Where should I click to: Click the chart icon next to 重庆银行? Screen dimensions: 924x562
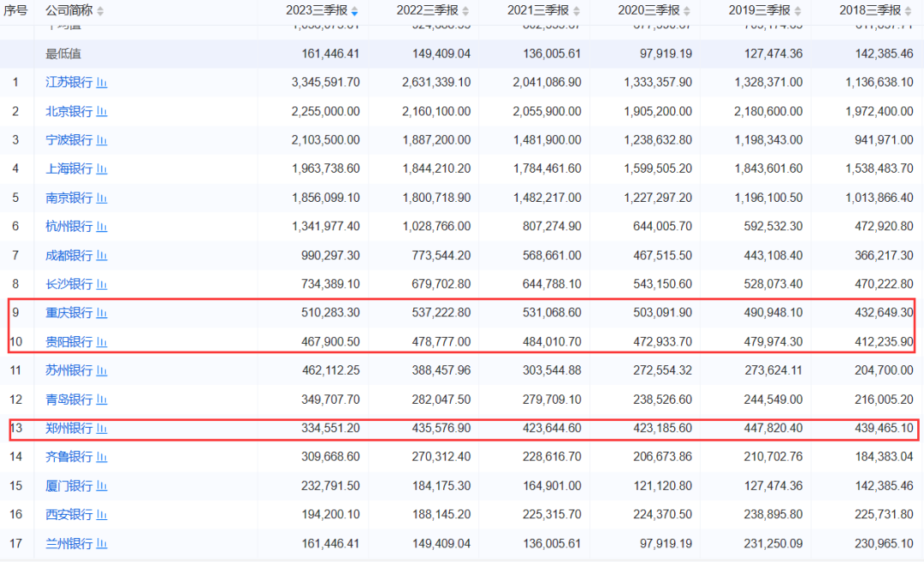point(102,313)
